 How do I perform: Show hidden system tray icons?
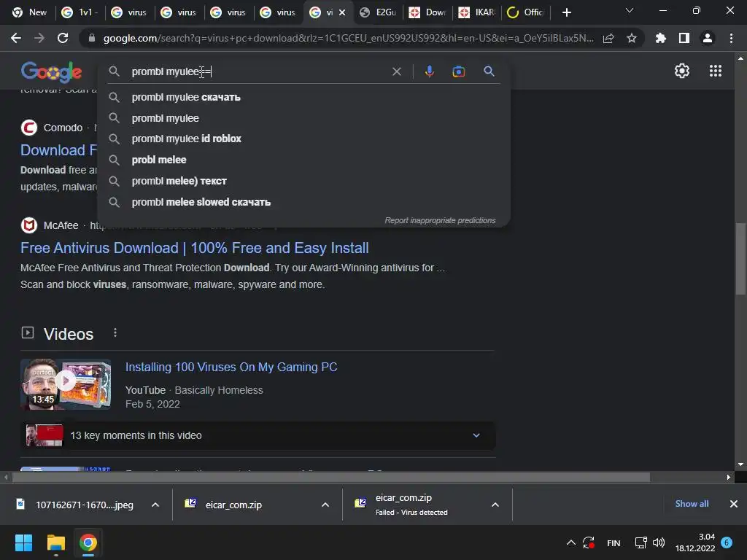(570, 542)
